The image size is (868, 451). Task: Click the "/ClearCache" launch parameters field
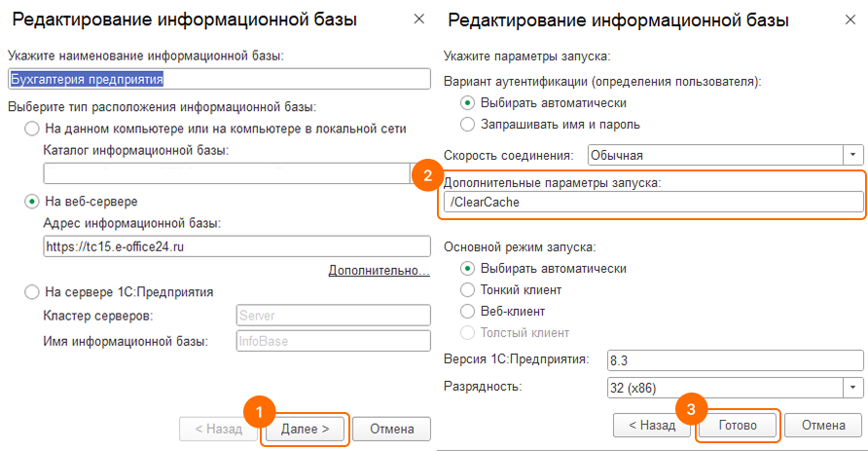[x=652, y=203]
